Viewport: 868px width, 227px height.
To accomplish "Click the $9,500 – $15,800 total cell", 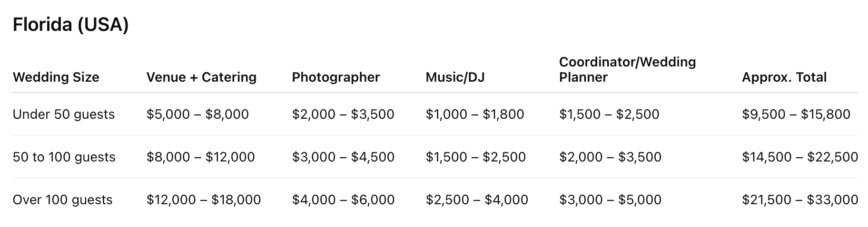I will coord(796,114).
